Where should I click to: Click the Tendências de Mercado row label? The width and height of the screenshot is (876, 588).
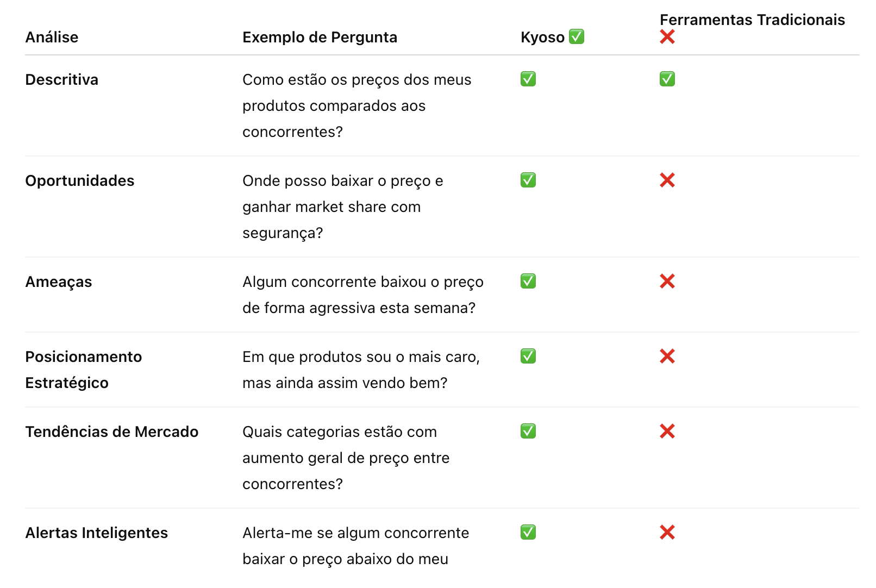(x=112, y=431)
